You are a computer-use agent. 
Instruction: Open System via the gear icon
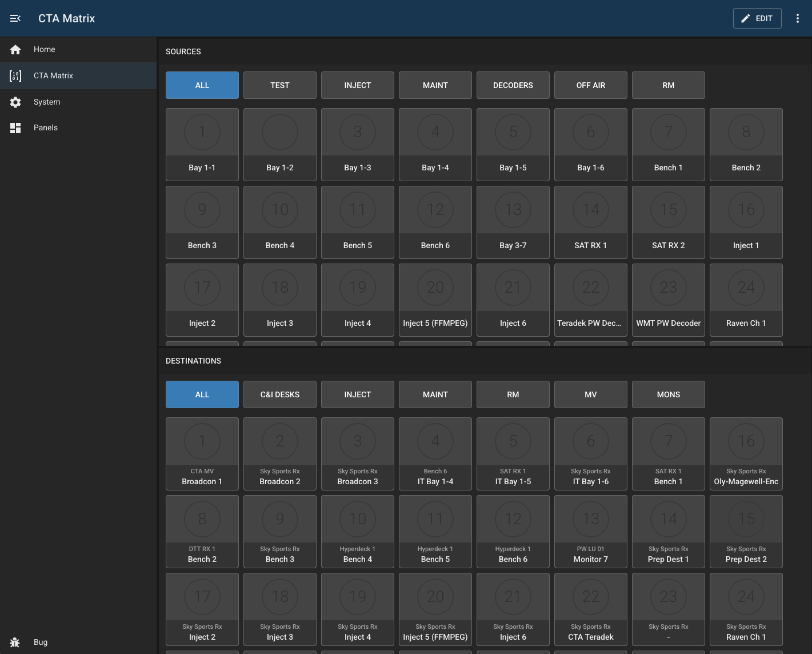coord(15,102)
